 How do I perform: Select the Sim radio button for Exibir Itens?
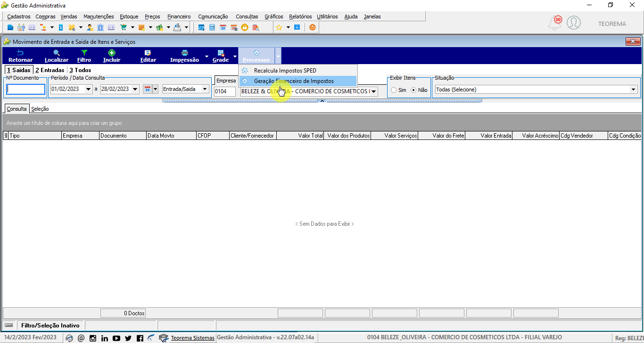pyautogui.click(x=394, y=90)
